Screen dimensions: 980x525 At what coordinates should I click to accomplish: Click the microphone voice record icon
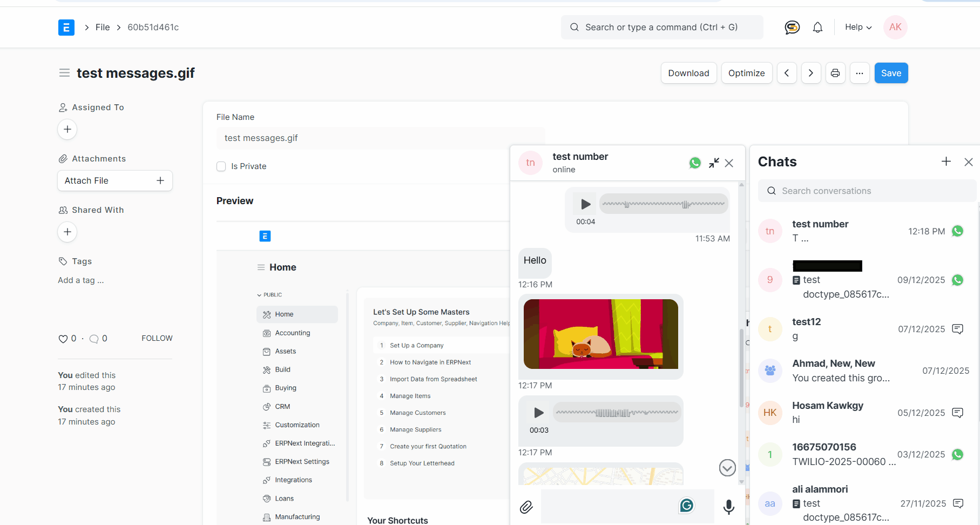[728, 507]
